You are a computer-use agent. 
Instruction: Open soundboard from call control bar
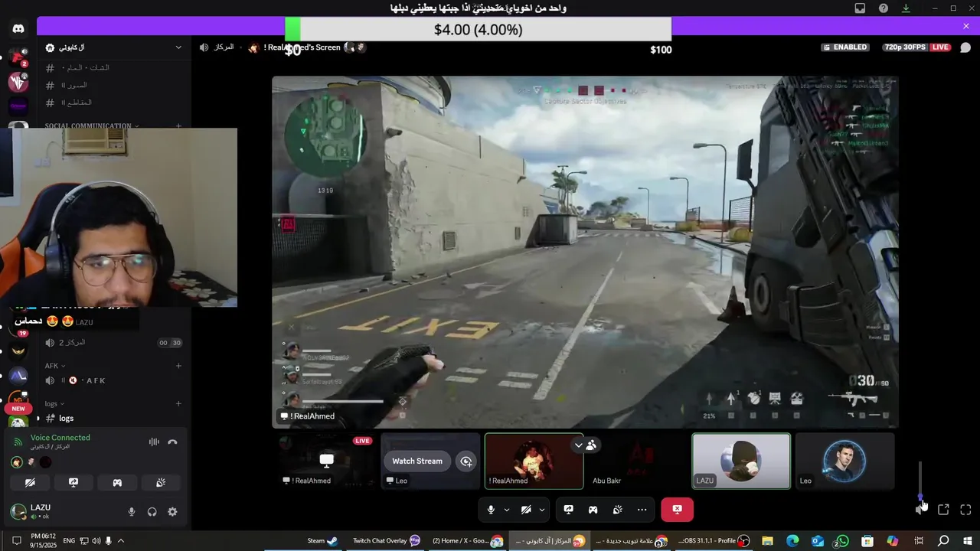pyautogui.click(x=617, y=510)
